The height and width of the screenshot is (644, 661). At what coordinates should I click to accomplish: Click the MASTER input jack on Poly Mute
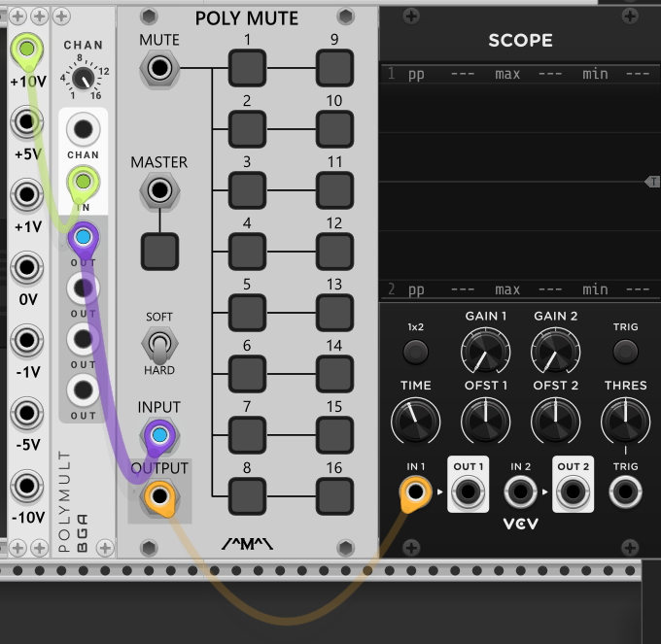tap(158, 191)
